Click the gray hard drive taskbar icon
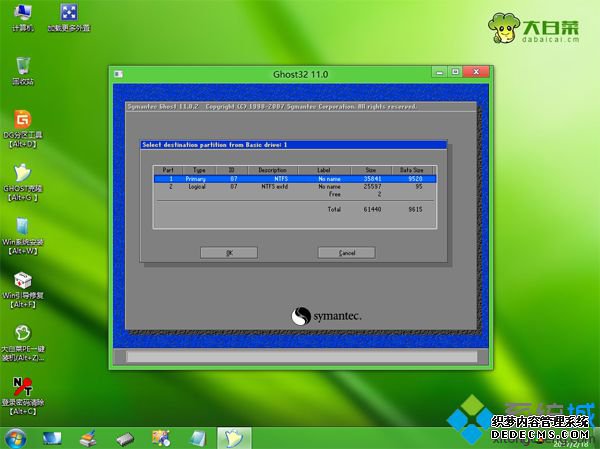Screen dimensions: 600x449 (x=125, y=439)
